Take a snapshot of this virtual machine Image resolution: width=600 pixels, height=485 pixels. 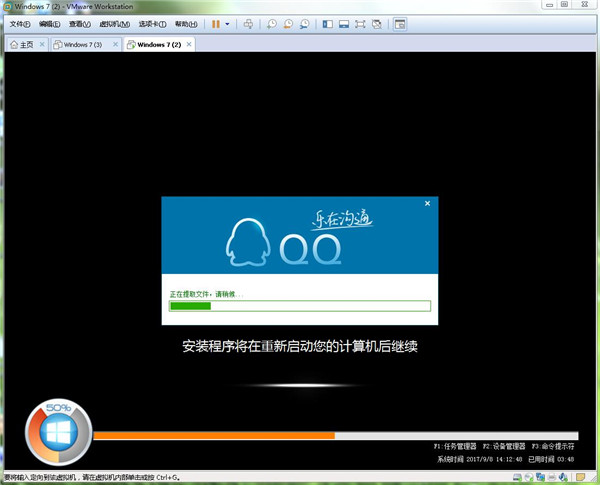tap(272, 24)
